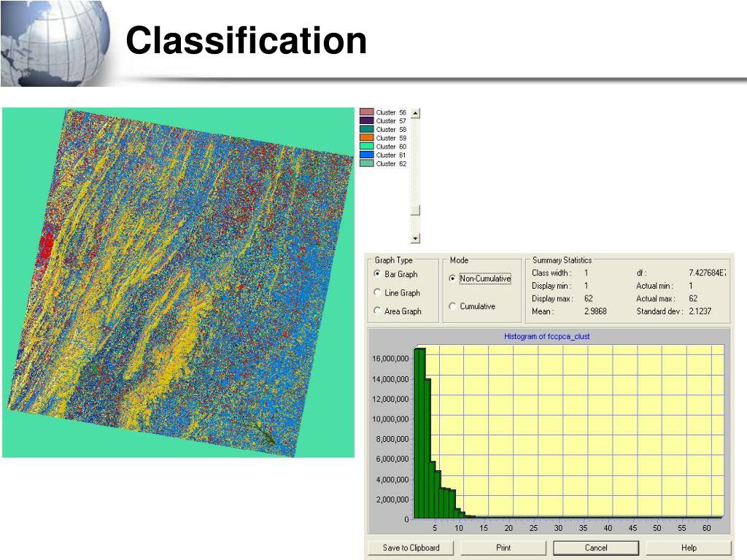Click the Display min value
747x560 pixels.
coord(586,286)
